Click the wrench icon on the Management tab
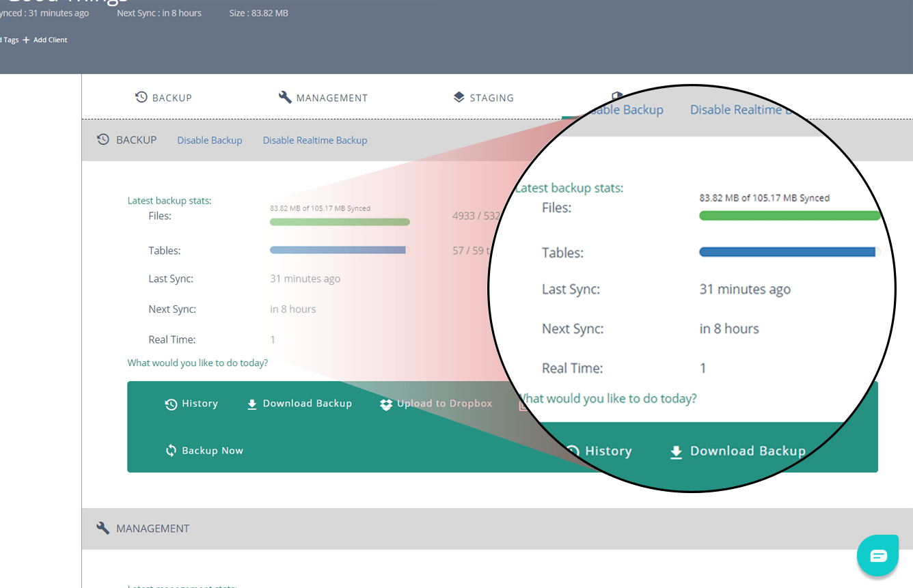The height and width of the screenshot is (588, 913). 285,97
